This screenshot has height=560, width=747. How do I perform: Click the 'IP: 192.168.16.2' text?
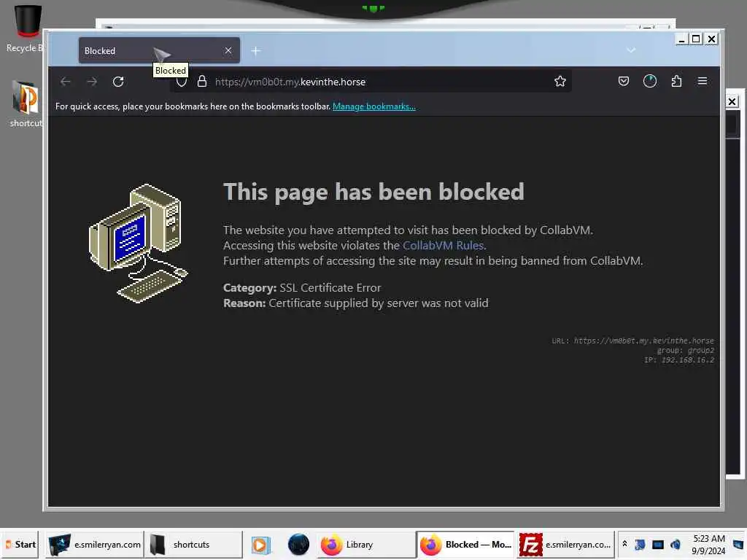679,360
